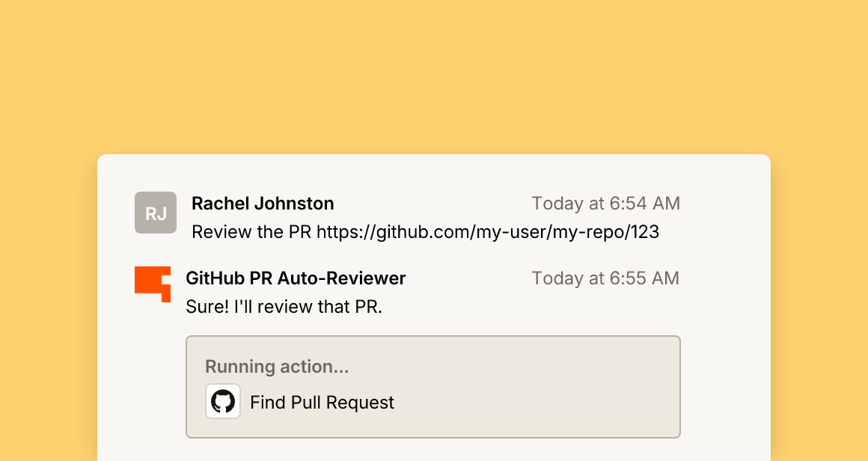Screen dimensions: 868x461
Task: Click the message Sure! I'll review that PR.
Action: tap(284, 307)
